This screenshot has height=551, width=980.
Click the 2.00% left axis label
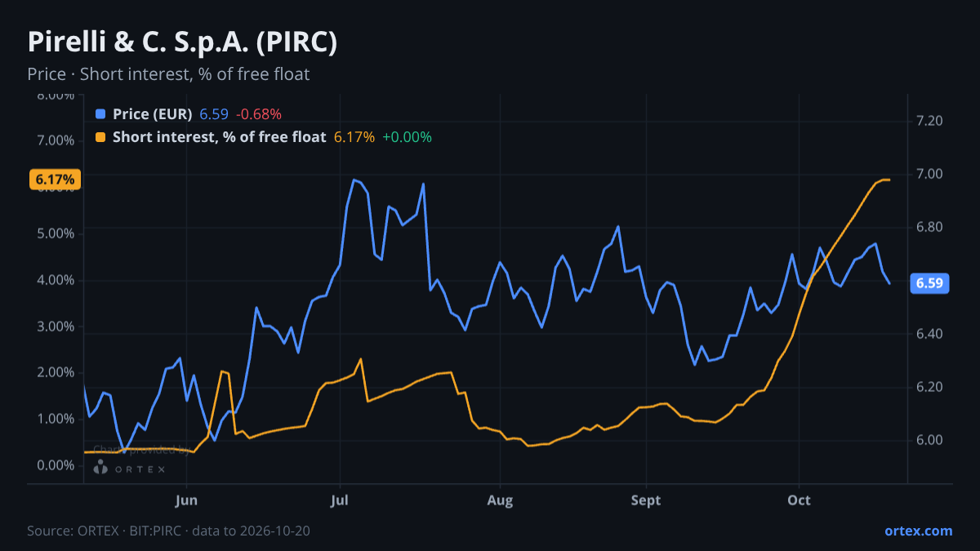(x=54, y=372)
